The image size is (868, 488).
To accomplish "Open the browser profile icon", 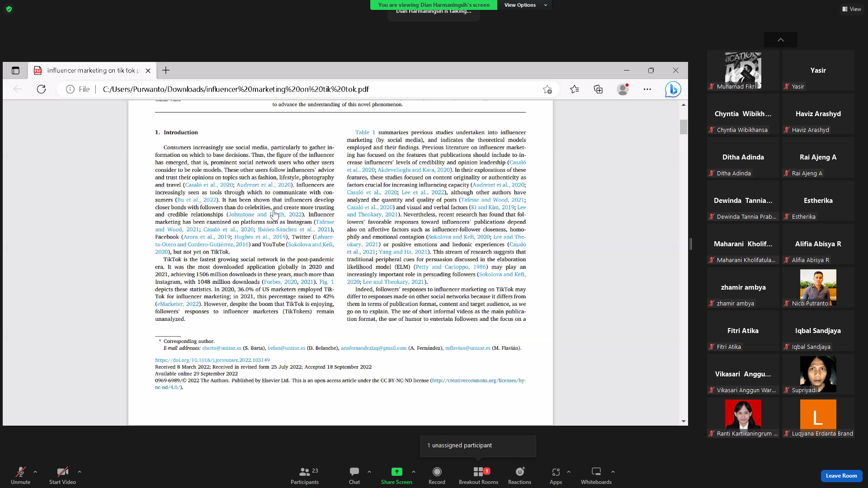I will tap(623, 89).
